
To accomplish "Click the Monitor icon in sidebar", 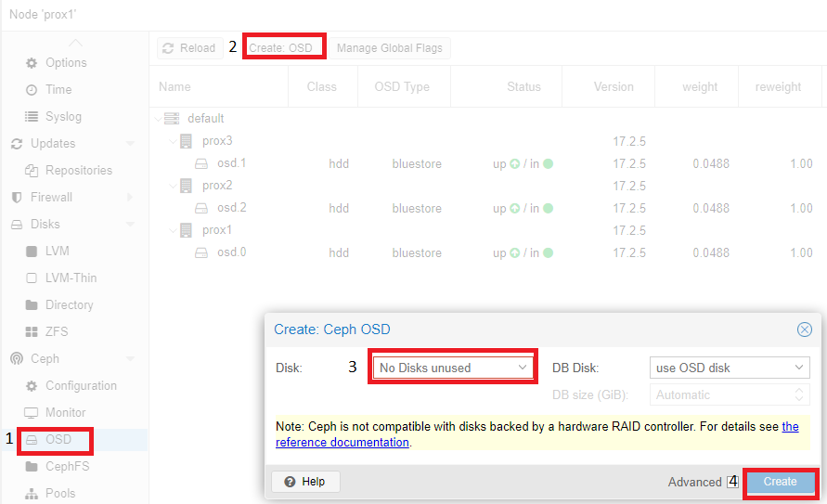I will click(x=32, y=412).
